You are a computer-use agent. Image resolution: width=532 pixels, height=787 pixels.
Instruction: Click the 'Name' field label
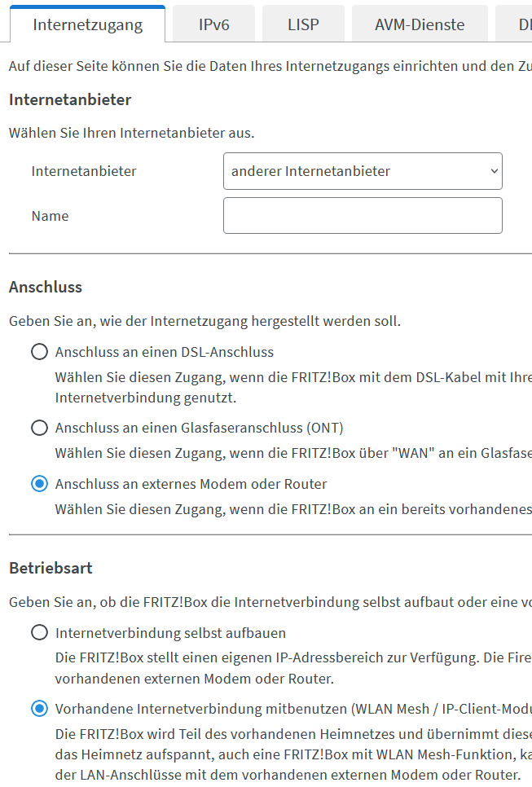click(x=51, y=216)
